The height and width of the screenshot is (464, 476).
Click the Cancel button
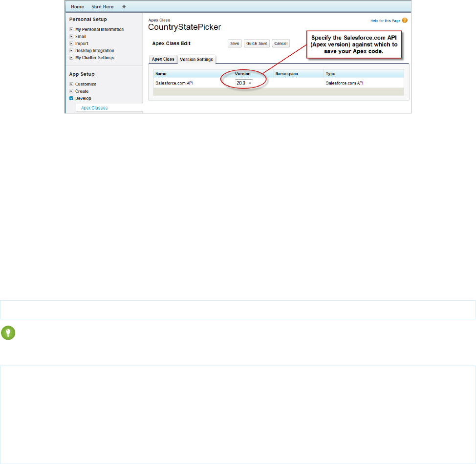coord(281,44)
